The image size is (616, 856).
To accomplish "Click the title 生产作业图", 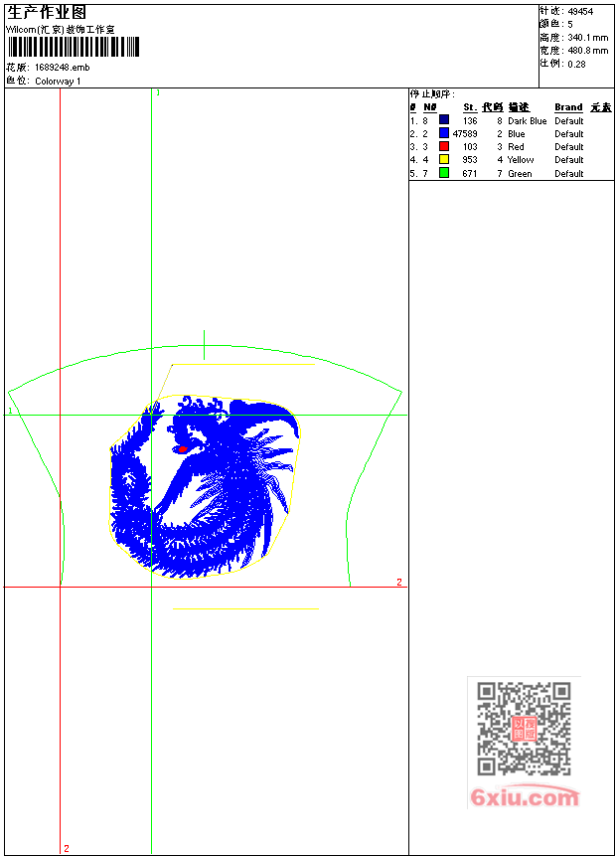I will 47,13.
